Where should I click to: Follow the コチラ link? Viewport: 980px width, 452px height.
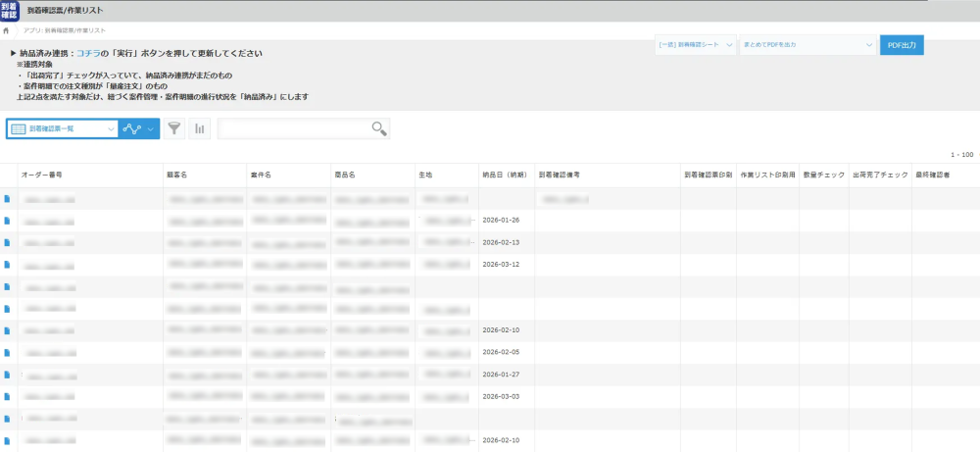point(88,54)
